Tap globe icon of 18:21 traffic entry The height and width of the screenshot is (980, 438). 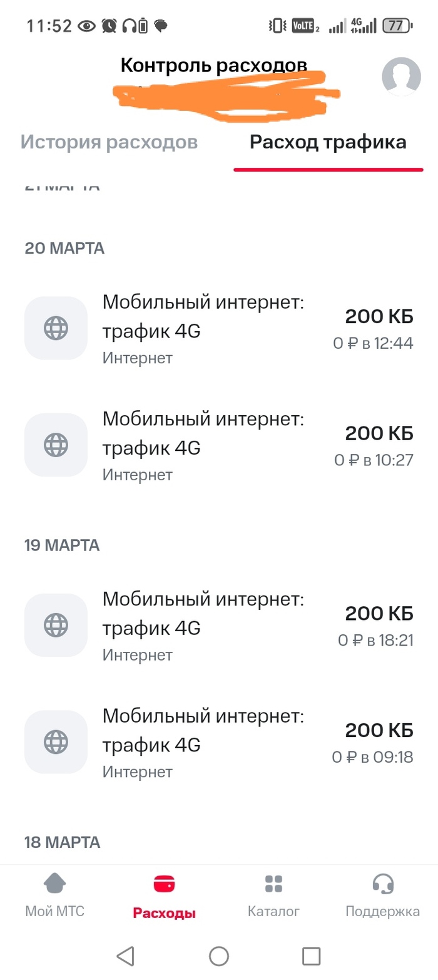click(x=56, y=625)
